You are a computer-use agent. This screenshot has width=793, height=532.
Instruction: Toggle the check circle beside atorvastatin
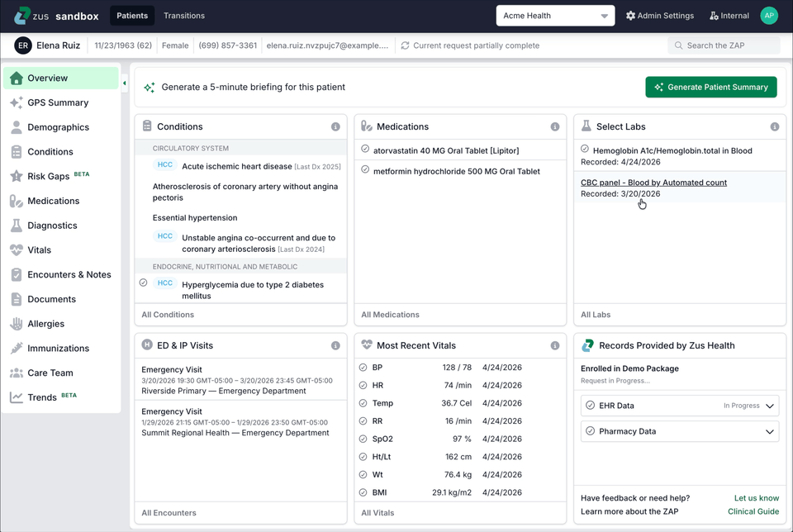pyautogui.click(x=365, y=149)
